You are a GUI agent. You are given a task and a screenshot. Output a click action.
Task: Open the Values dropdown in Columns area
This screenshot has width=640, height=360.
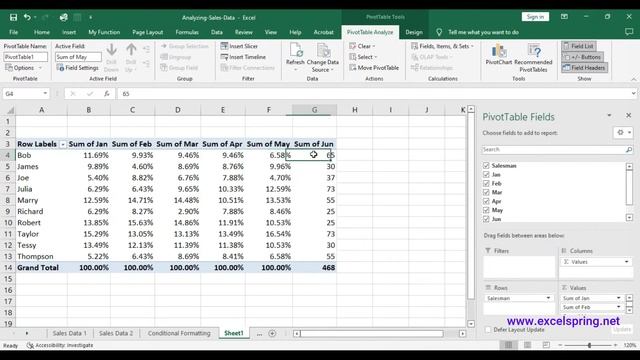point(627,262)
